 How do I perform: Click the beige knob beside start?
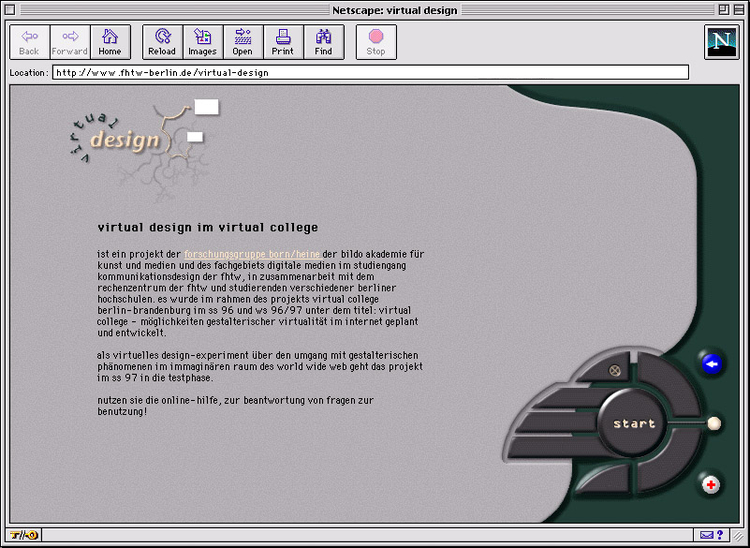coord(714,423)
